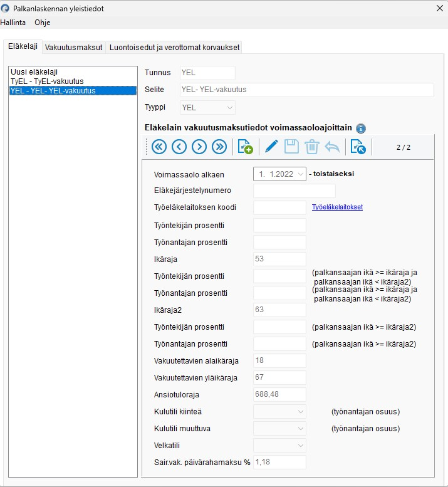Expand the Kulutili kiinteä dropdown
This screenshot has width=448, height=487.
point(279,412)
